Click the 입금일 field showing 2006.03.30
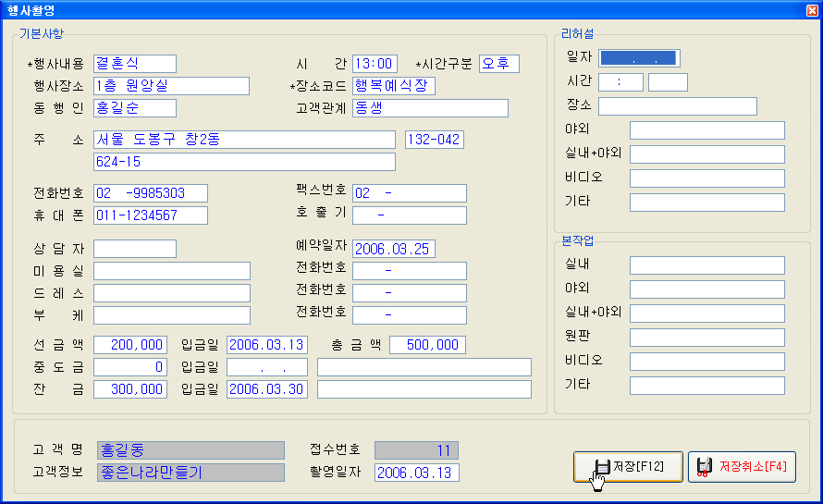 pos(267,389)
